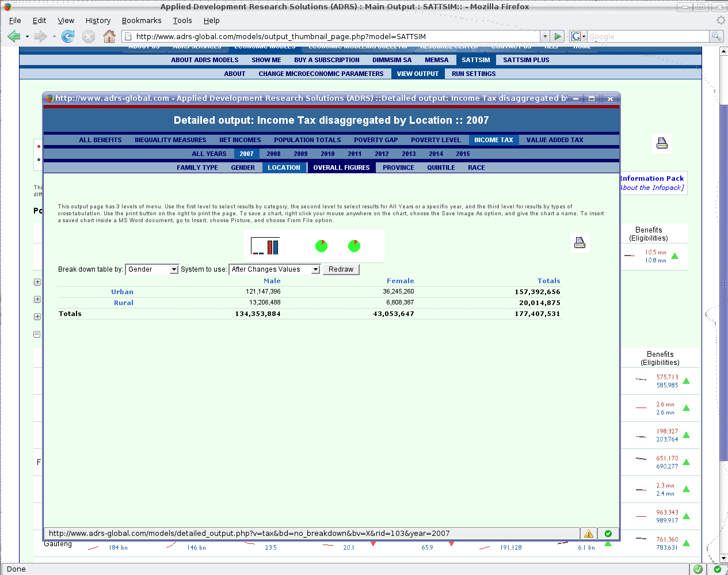
Task: Go to the Firefox home page
Action: pyautogui.click(x=109, y=37)
